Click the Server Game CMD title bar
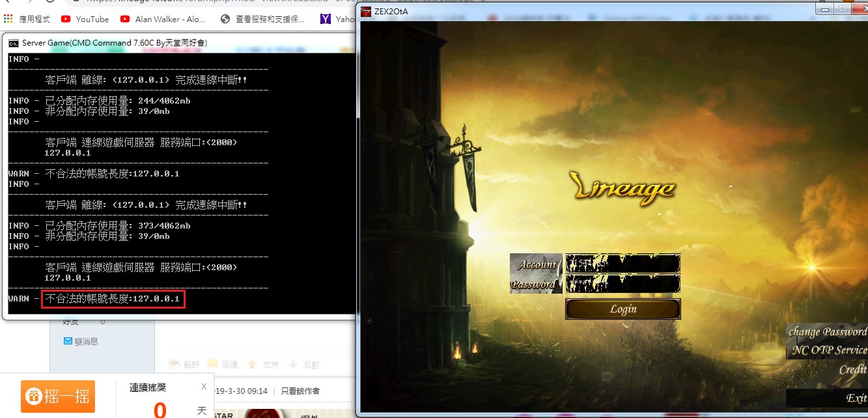Screen dimensions: 868x418 click(179, 43)
